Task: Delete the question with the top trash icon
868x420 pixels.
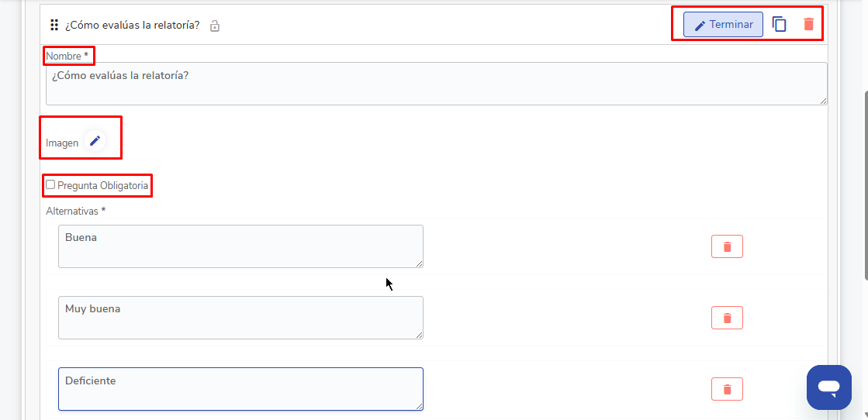Action: tap(808, 25)
